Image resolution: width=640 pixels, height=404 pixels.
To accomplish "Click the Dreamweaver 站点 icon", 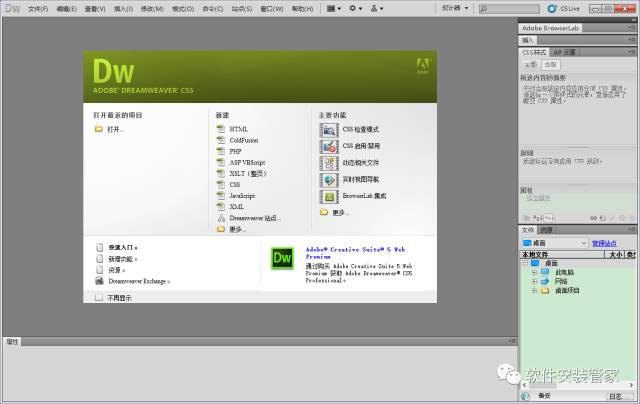I will click(220, 217).
